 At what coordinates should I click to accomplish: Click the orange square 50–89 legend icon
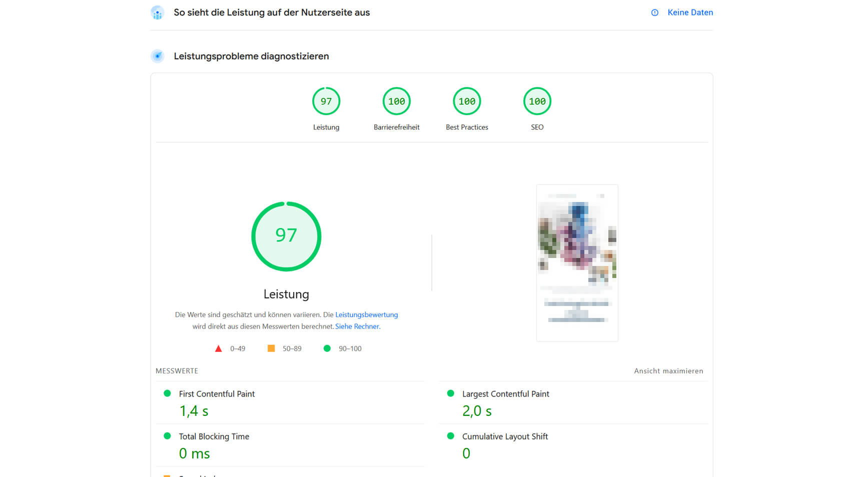271,348
